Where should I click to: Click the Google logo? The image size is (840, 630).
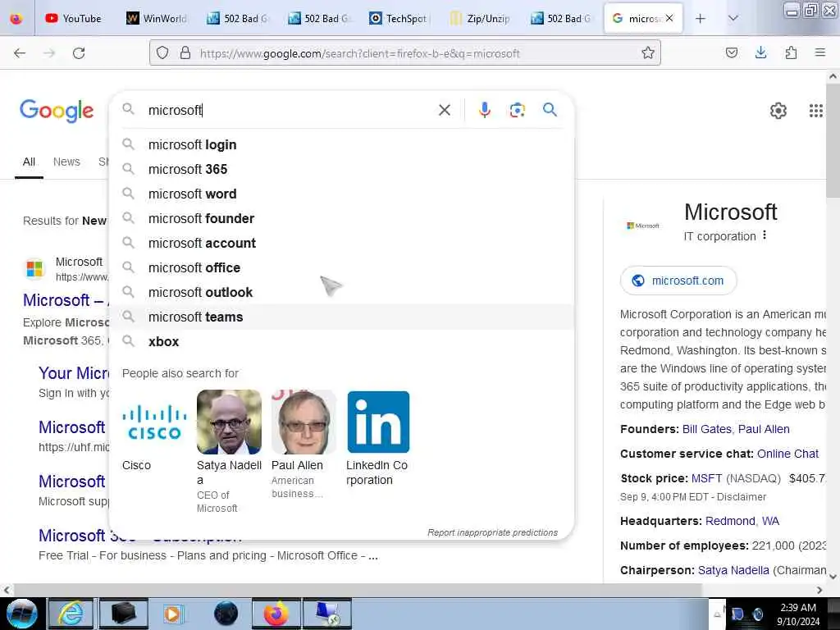(x=57, y=111)
